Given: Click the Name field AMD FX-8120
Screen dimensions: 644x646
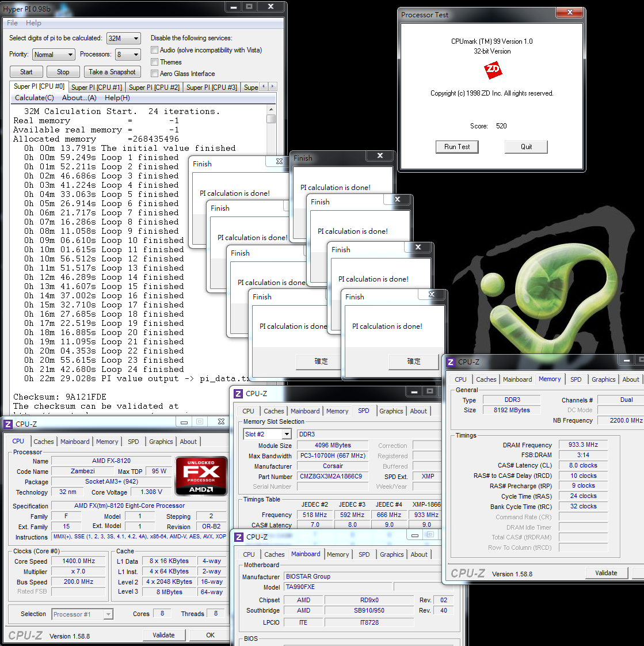Looking at the screenshot, I should [111, 461].
